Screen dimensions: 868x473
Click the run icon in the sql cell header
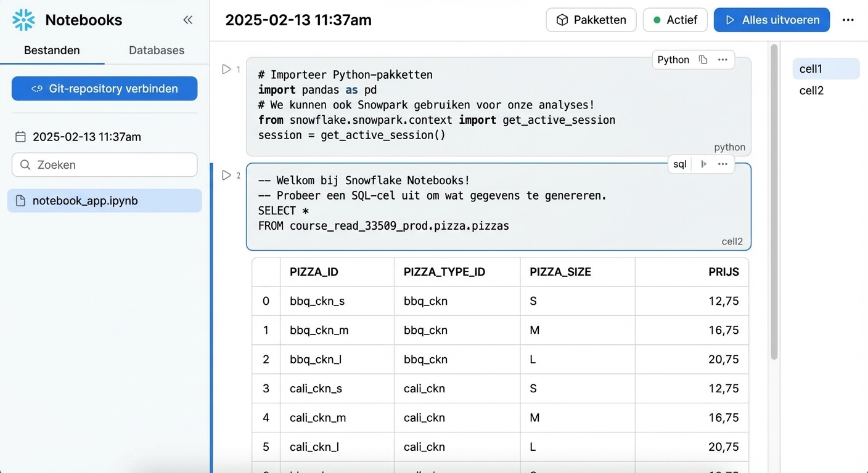pos(703,164)
